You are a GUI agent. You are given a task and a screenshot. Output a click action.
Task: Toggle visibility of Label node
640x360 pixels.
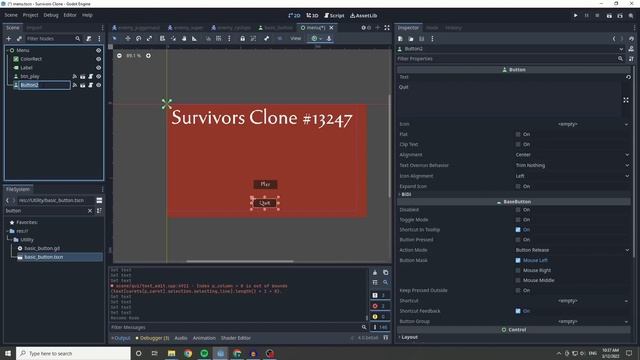[x=98, y=68]
